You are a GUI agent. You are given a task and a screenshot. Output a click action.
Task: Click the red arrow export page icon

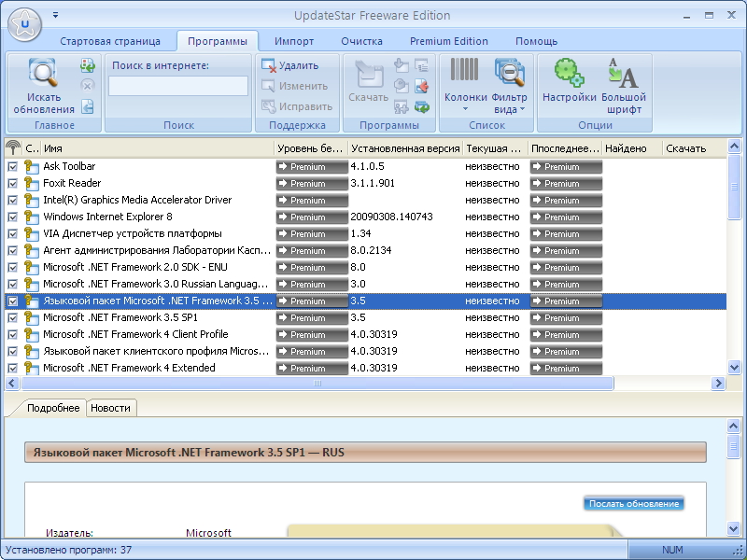[422, 86]
